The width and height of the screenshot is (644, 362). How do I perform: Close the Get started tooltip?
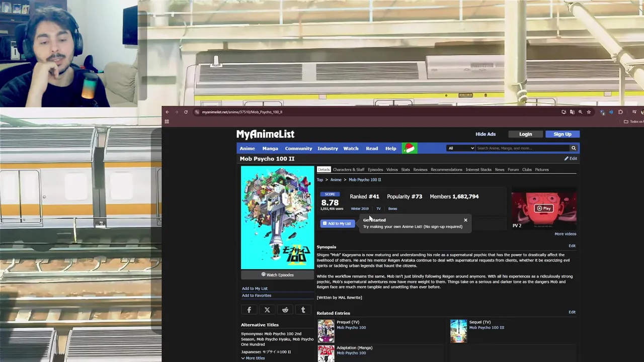click(465, 220)
